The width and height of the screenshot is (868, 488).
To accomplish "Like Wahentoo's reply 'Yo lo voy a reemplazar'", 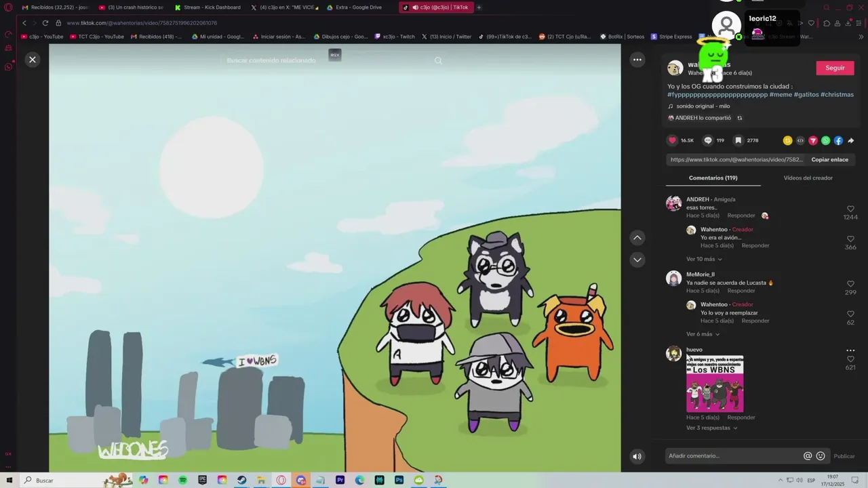I will click(x=850, y=314).
